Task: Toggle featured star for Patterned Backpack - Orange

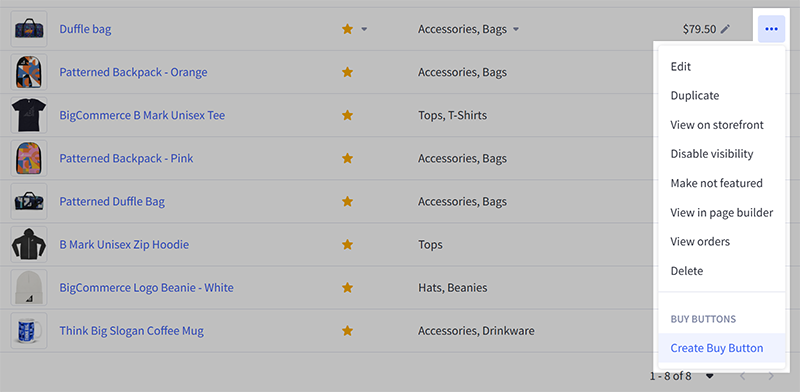Action: click(347, 72)
